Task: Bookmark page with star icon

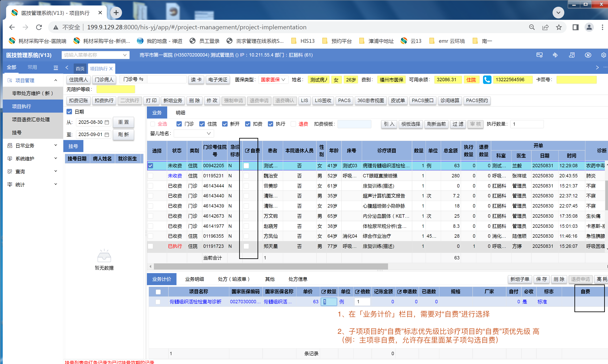Action: tap(559, 27)
